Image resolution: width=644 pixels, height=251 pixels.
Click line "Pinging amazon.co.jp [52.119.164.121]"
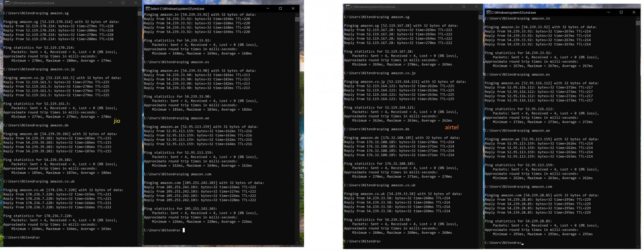[x=405, y=82]
